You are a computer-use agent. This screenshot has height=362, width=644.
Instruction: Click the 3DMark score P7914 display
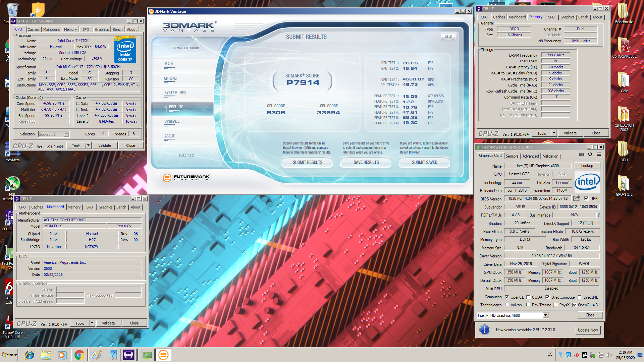coord(303,83)
